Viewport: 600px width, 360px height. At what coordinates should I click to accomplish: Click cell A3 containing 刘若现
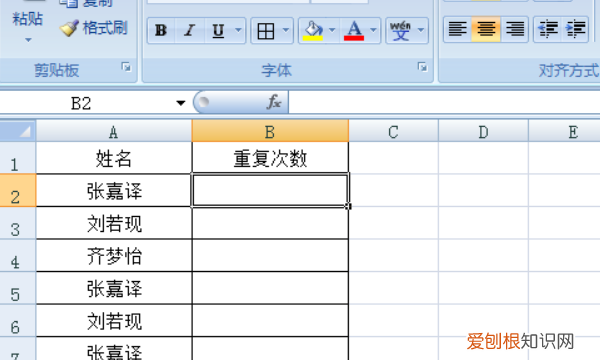tap(114, 223)
